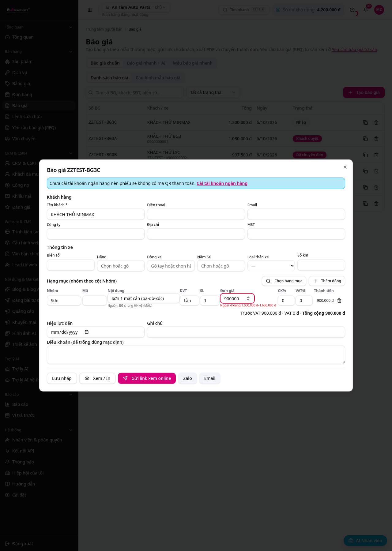Follow the Cài tài khoản ngân hàng link
The width and height of the screenshot is (392, 551).
(222, 183)
